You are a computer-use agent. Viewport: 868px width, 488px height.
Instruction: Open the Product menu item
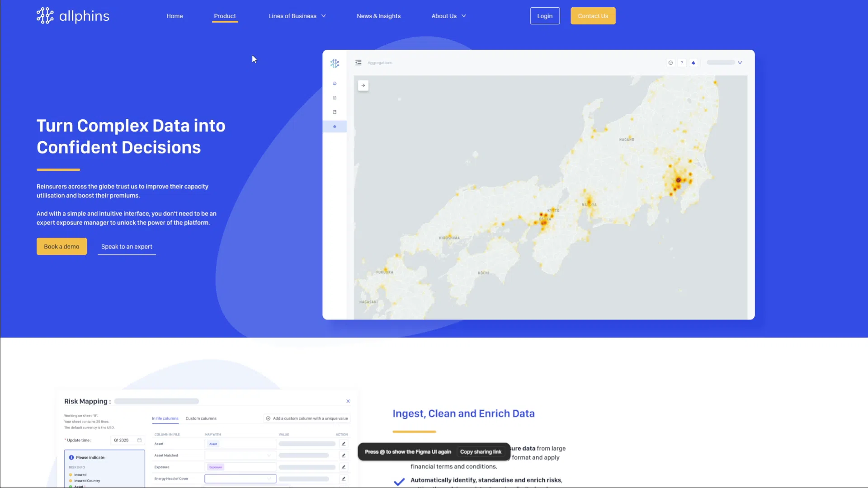point(225,16)
